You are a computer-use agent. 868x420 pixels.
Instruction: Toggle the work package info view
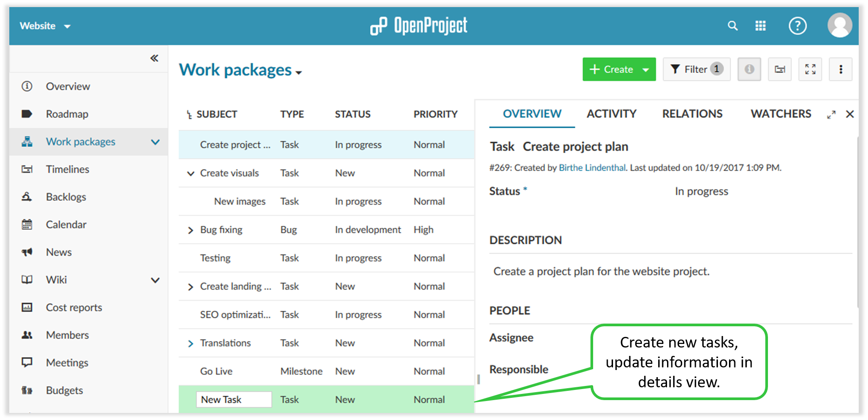[x=749, y=69]
